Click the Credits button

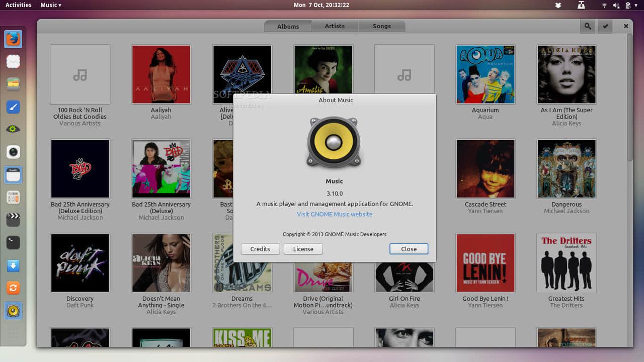pos(260,249)
